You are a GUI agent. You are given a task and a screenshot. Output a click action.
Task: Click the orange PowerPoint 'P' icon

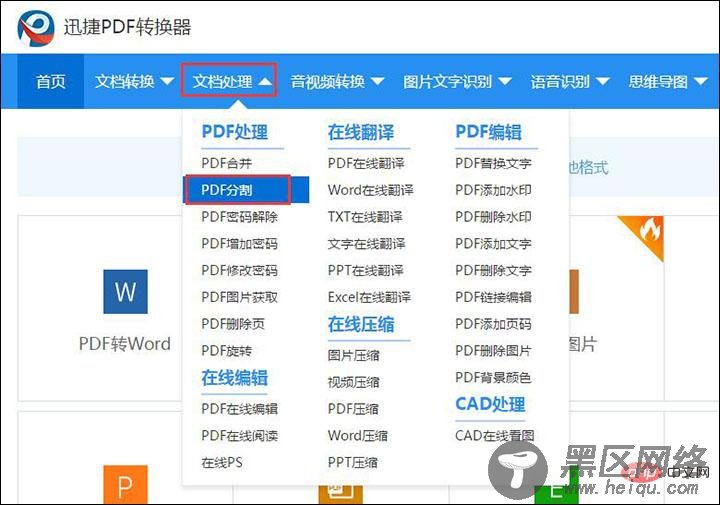point(125,485)
